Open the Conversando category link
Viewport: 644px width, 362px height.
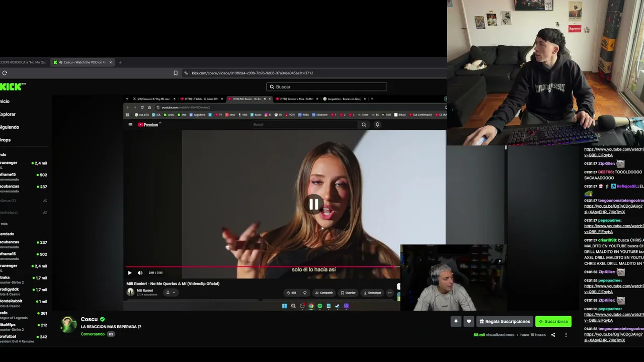tap(93, 334)
